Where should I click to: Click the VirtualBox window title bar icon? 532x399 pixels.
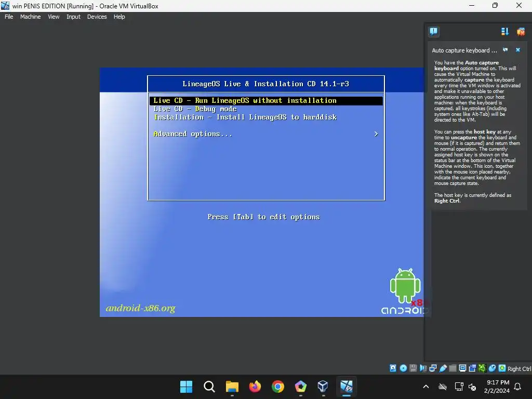[x=5, y=6]
